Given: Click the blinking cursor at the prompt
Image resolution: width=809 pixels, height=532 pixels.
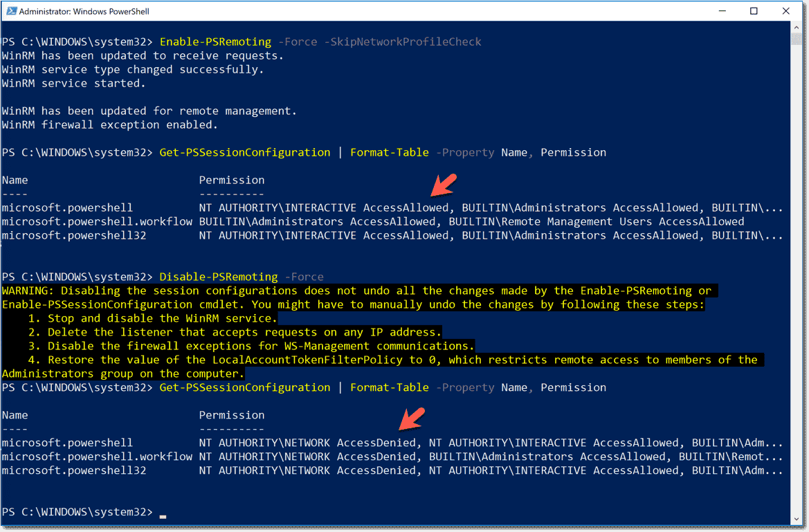Looking at the screenshot, I should coord(163,515).
